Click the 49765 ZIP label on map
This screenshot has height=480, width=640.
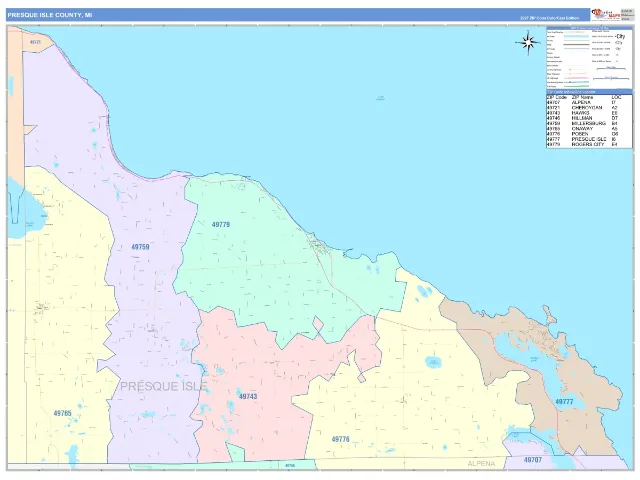(x=62, y=413)
